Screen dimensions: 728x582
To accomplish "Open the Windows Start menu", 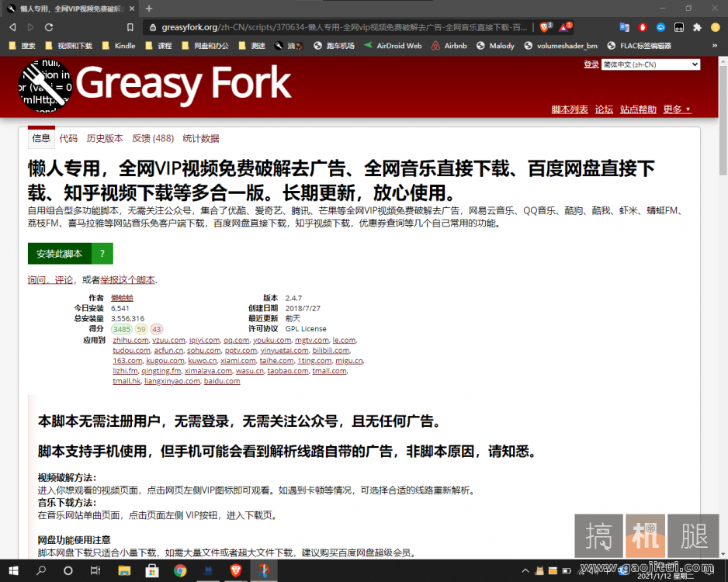I will pos(13,570).
